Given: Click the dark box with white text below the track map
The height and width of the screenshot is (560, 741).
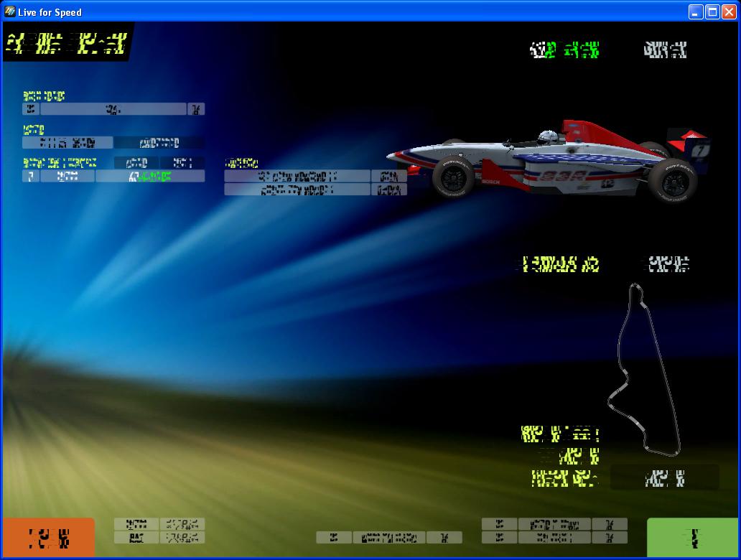Looking at the screenshot, I should click(x=664, y=477).
